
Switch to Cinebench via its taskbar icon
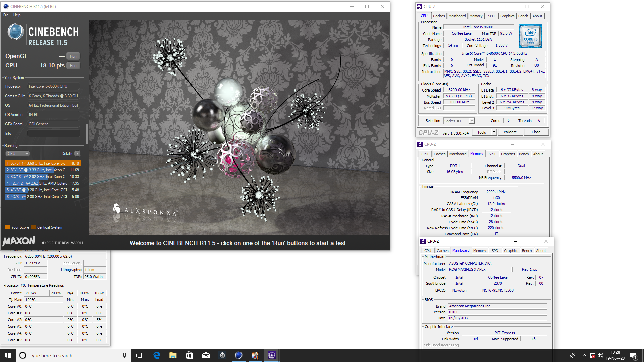[x=238, y=355]
